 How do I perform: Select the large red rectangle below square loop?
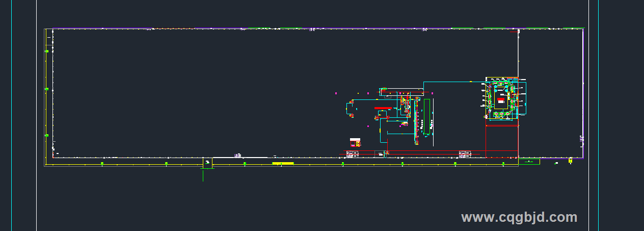[x=502, y=140]
